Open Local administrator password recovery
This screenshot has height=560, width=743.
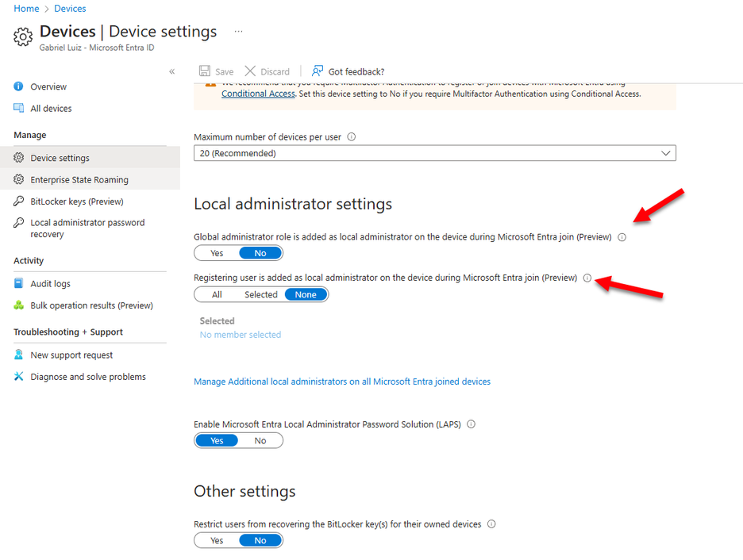[87, 228]
